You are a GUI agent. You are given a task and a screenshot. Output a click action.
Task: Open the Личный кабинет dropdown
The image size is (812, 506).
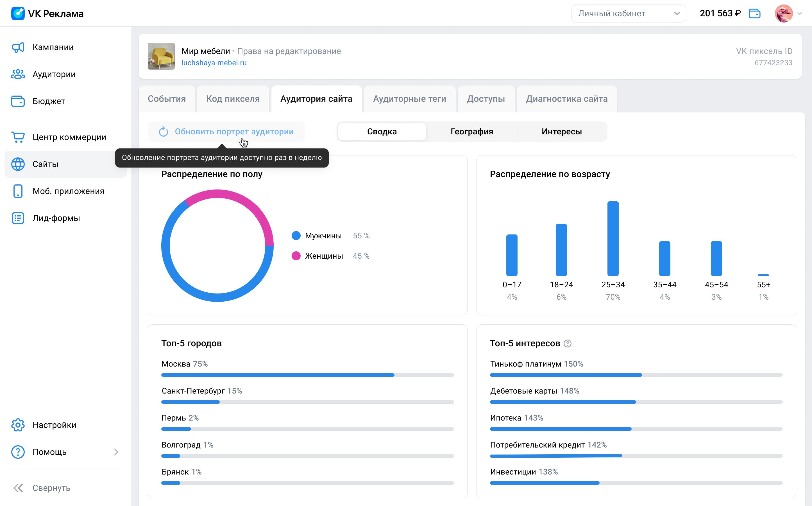pos(629,13)
